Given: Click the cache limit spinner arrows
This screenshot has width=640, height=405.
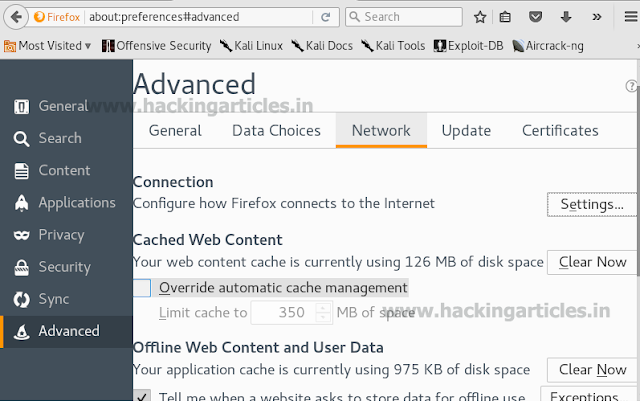Looking at the screenshot, I should 323,312.
